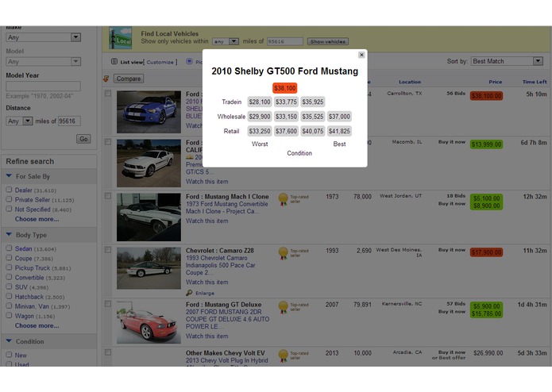This screenshot has height=392, width=552.
Task: Click the $38,100.00 red price badge
Action: point(486,96)
